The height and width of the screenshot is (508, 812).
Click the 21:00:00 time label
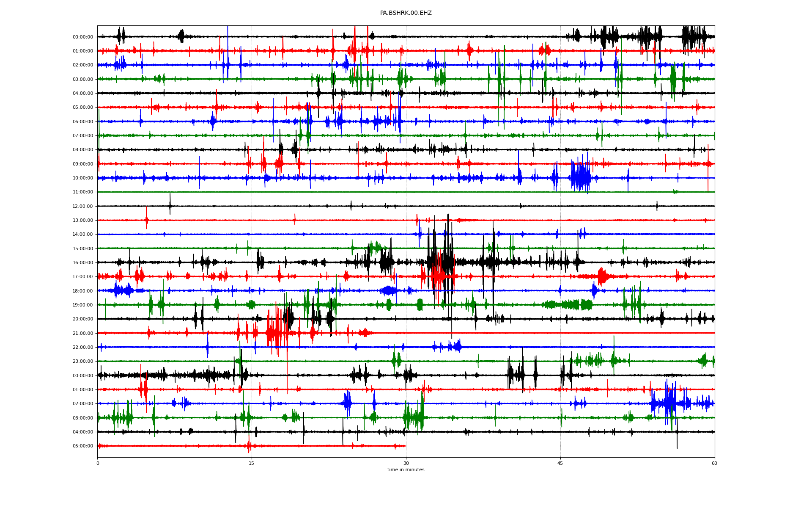click(x=83, y=333)
